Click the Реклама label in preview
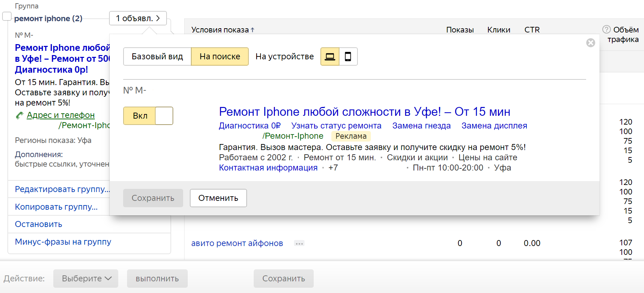 [x=351, y=136]
